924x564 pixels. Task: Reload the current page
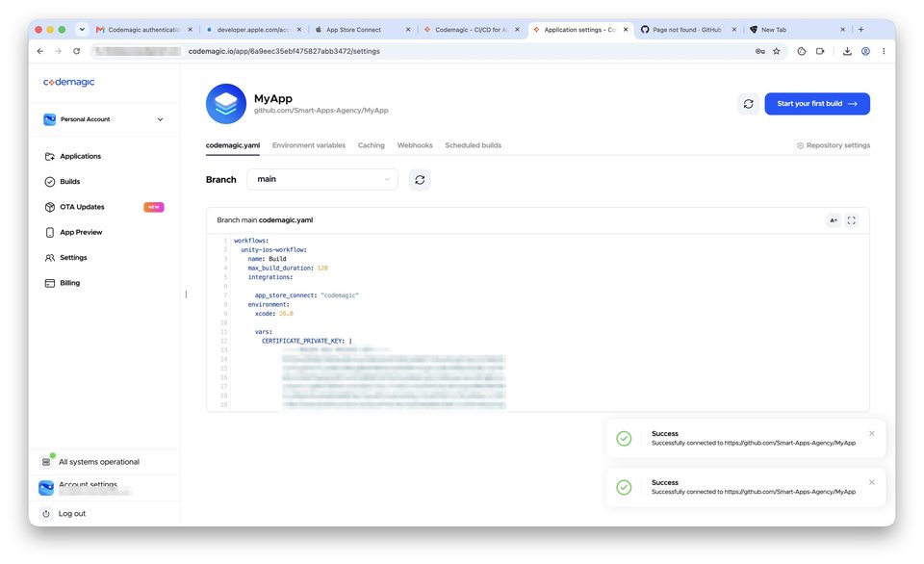coord(76,51)
